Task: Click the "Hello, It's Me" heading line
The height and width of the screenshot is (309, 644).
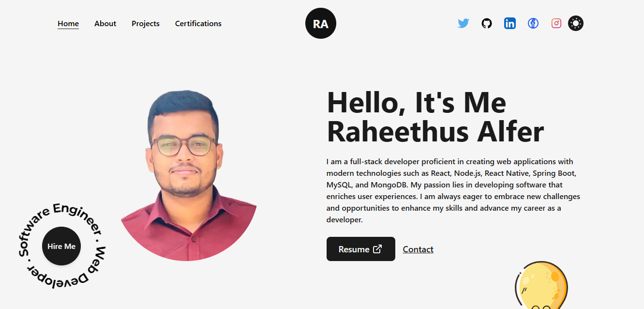Action: coord(417,103)
